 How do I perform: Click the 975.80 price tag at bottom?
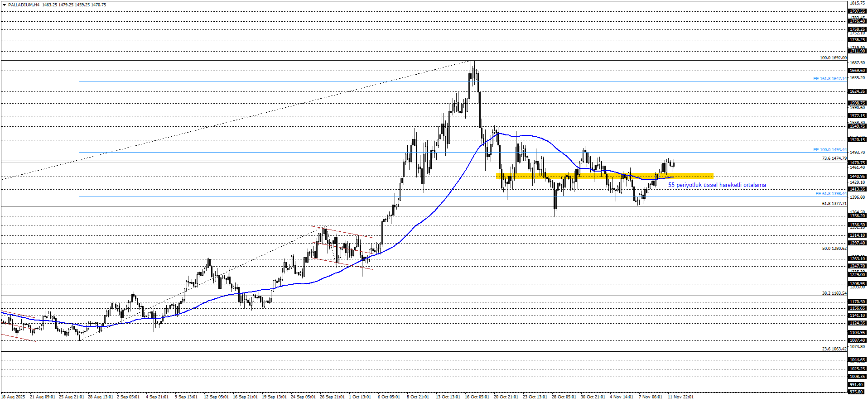[857, 392]
